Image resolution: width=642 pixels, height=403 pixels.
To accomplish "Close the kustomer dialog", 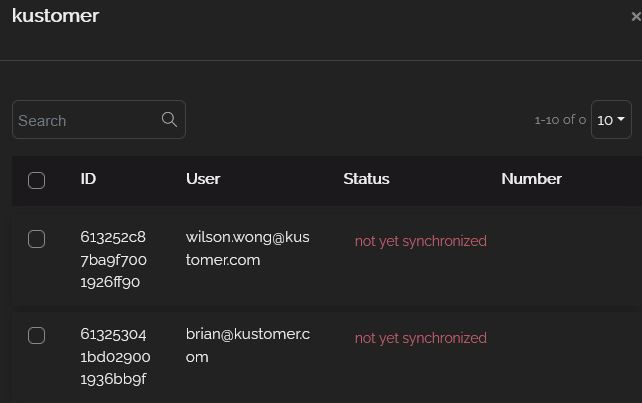I will tap(636, 16).
